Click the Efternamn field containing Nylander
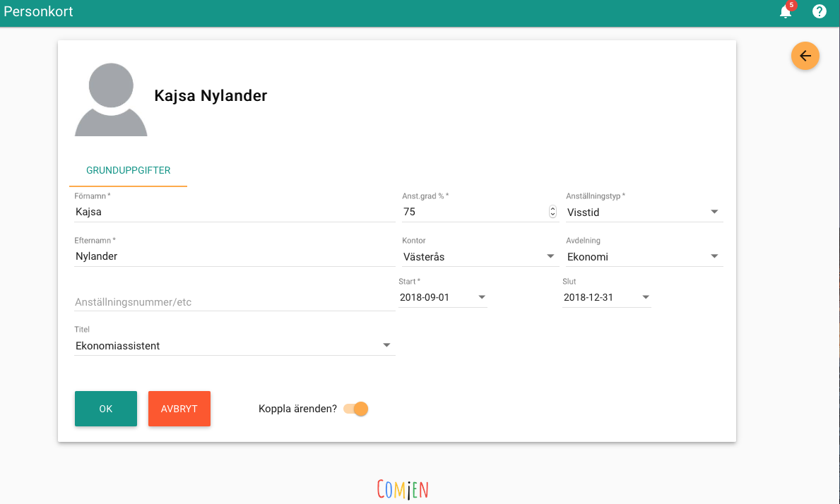 point(235,256)
